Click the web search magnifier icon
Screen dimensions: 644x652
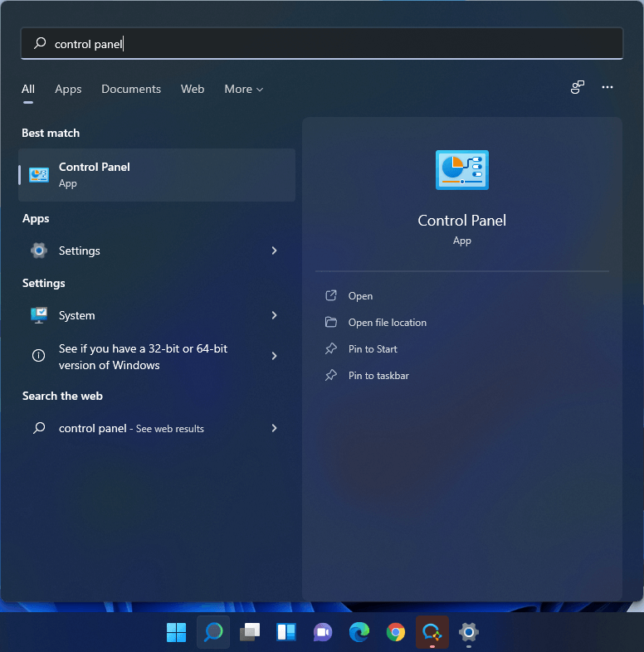point(39,428)
